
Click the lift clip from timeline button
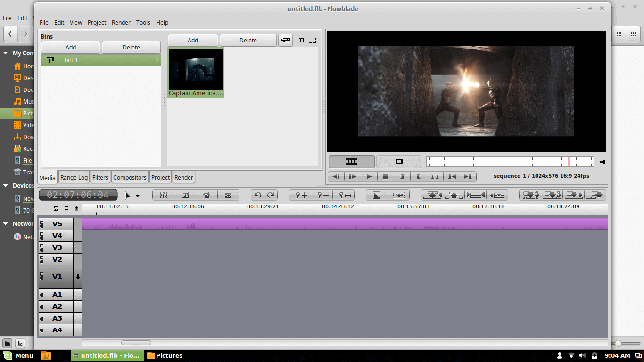pyautogui.click(x=454, y=195)
